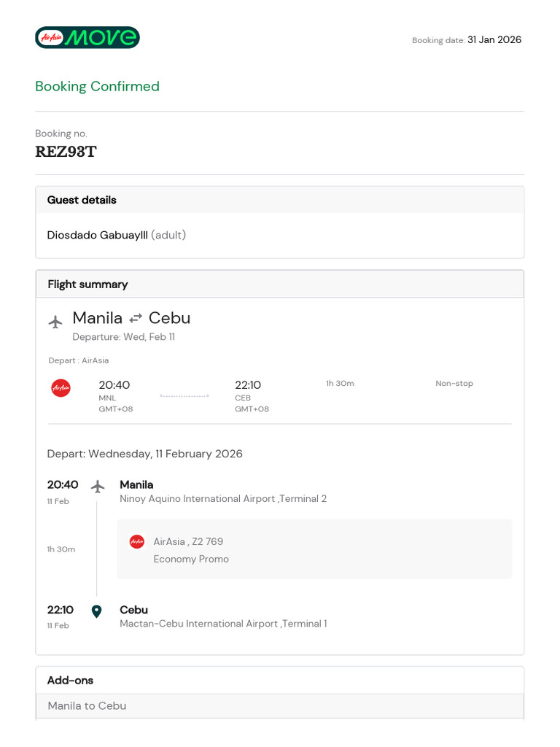Click the Economy Promo fare label
The width and height of the screenshot is (560, 747).
point(191,559)
